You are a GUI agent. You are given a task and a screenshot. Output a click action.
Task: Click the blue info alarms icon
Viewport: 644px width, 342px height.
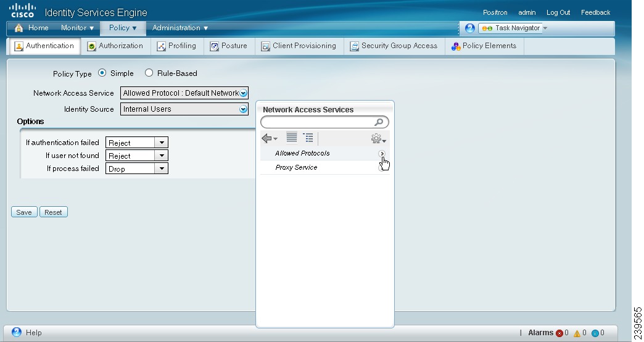pyautogui.click(x=595, y=333)
